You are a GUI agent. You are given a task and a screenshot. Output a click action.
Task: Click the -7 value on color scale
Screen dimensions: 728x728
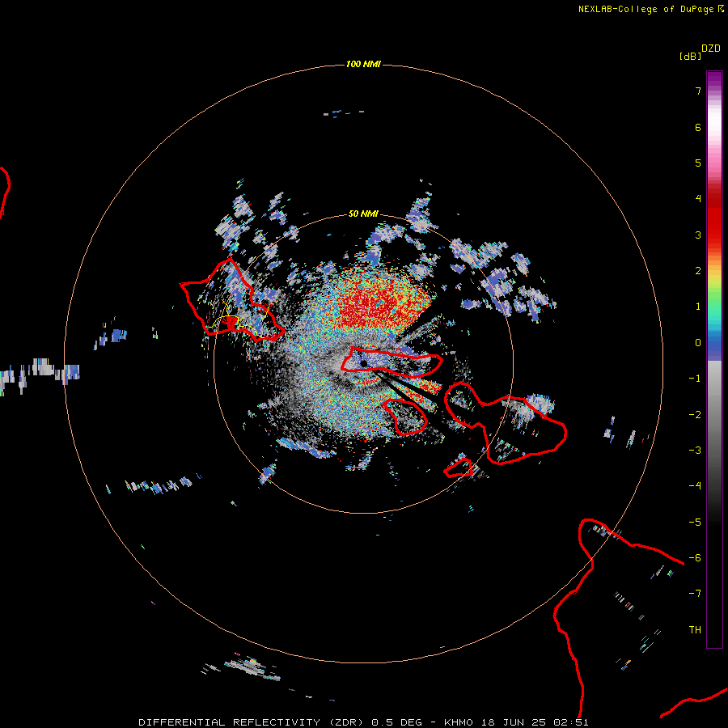(695, 594)
